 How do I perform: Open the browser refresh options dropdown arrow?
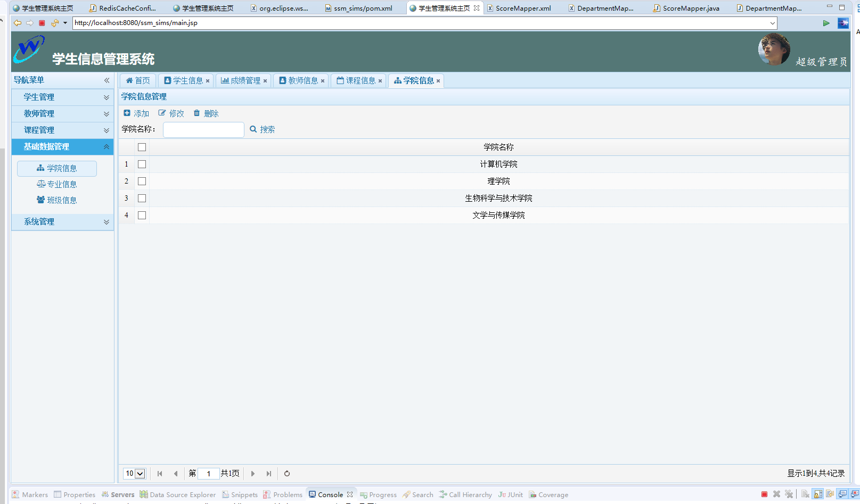[65, 23]
